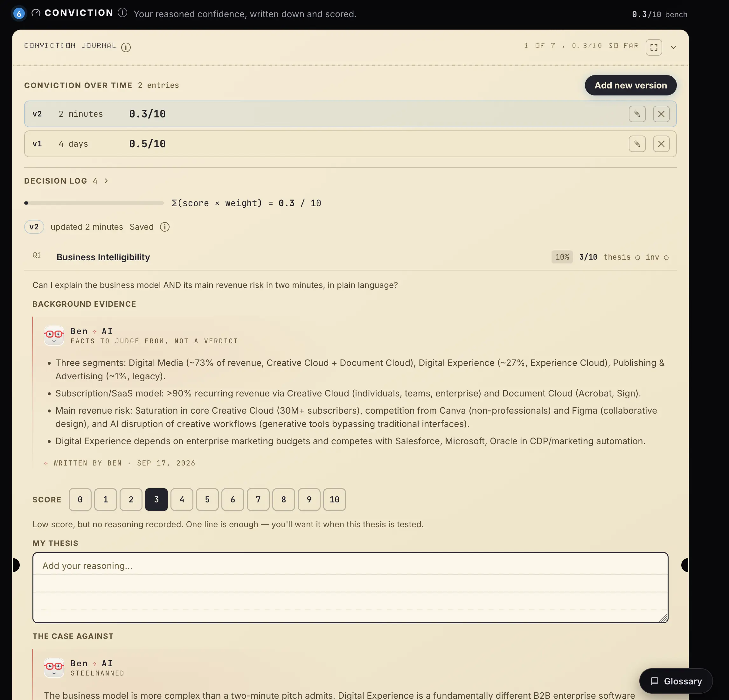
Task: Click the v2 version pill badge
Action: (34, 227)
